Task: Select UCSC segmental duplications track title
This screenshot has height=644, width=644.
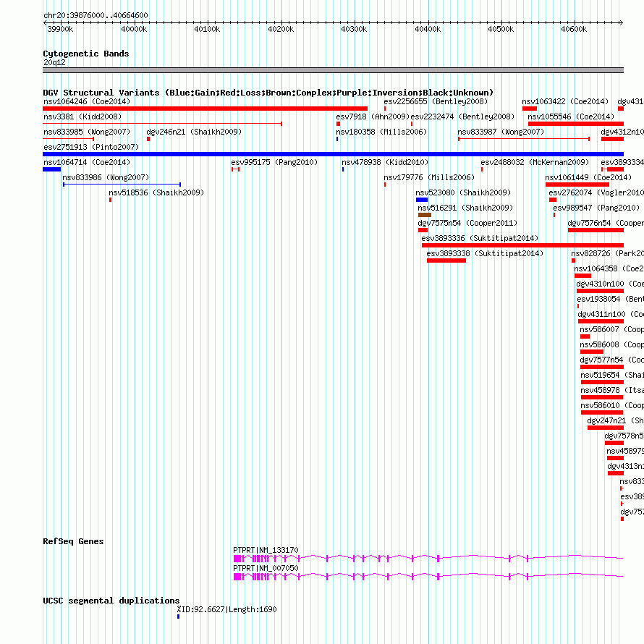Action: pyautogui.click(x=111, y=601)
